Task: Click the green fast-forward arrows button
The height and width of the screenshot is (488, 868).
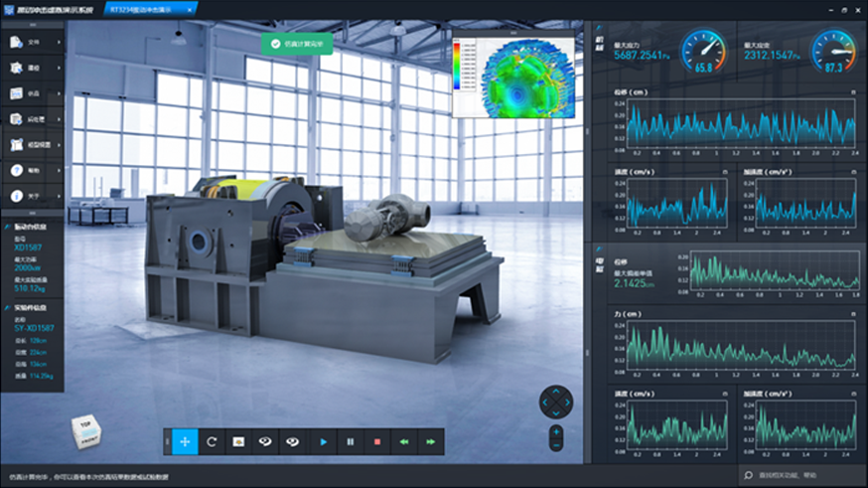Action: (x=431, y=441)
